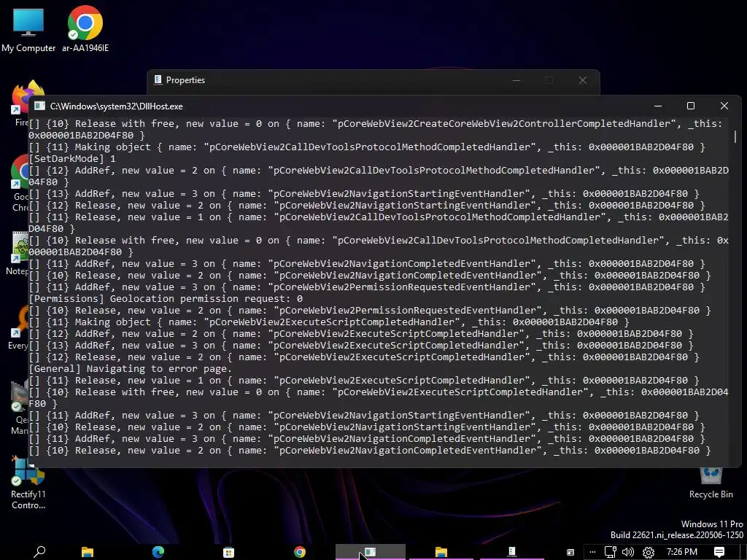Open the notification center icon
This screenshot has height=560, width=747.
(719, 552)
